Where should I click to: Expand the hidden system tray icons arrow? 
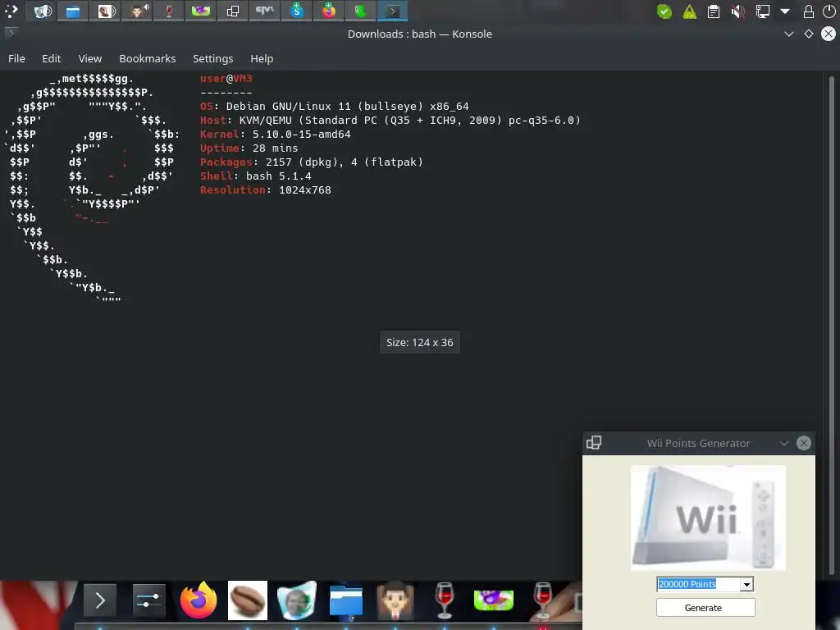[x=785, y=11]
